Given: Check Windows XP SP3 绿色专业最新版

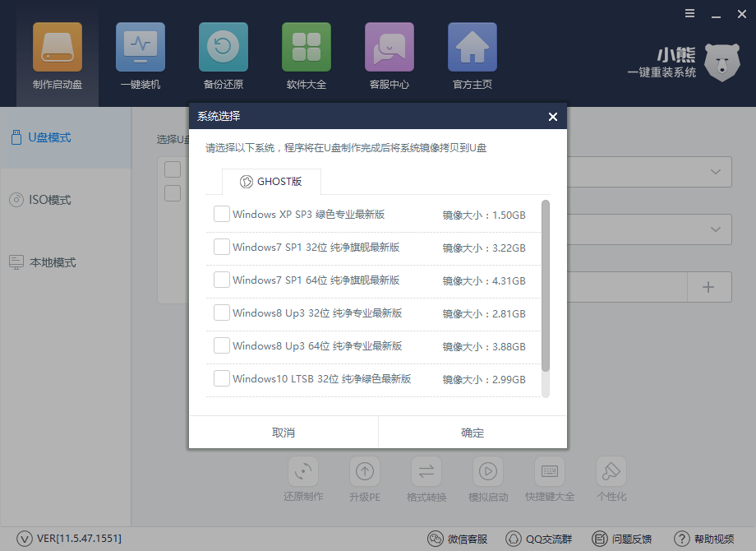Looking at the screenshot, I should tap(221, 214).
